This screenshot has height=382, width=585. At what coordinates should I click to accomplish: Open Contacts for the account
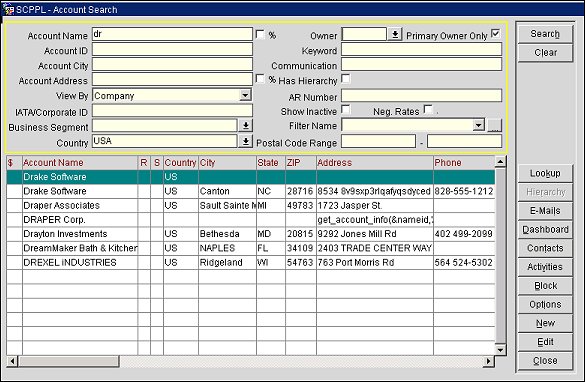coord(545,248)
